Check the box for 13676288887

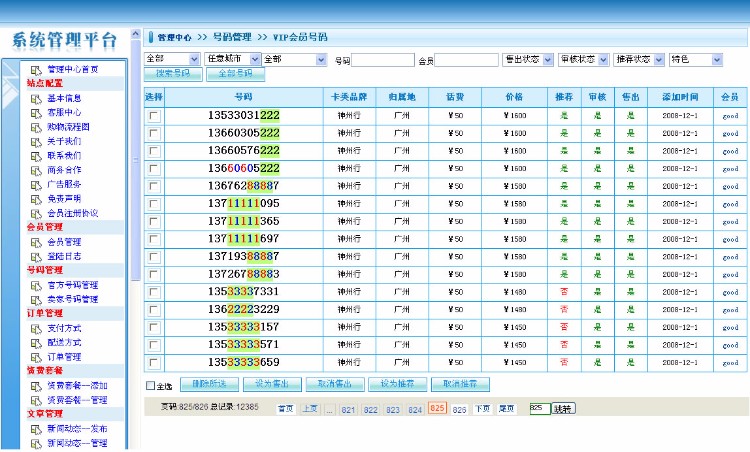coord(154,186)
